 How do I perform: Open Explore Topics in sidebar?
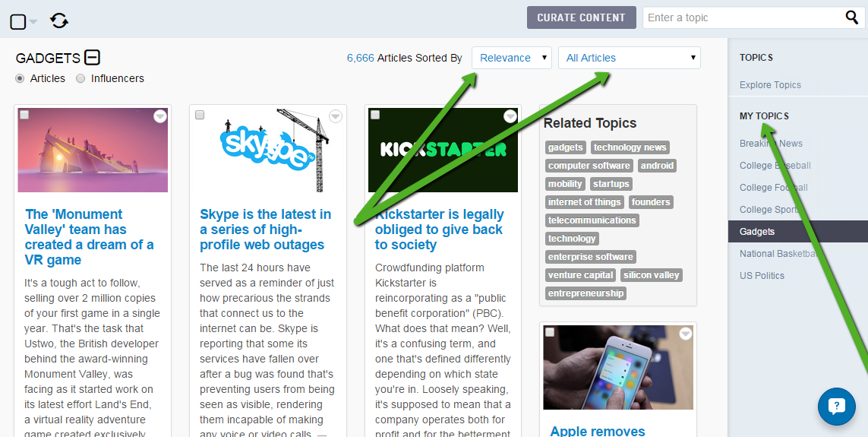pyautogui.click(x=770, y=85)
